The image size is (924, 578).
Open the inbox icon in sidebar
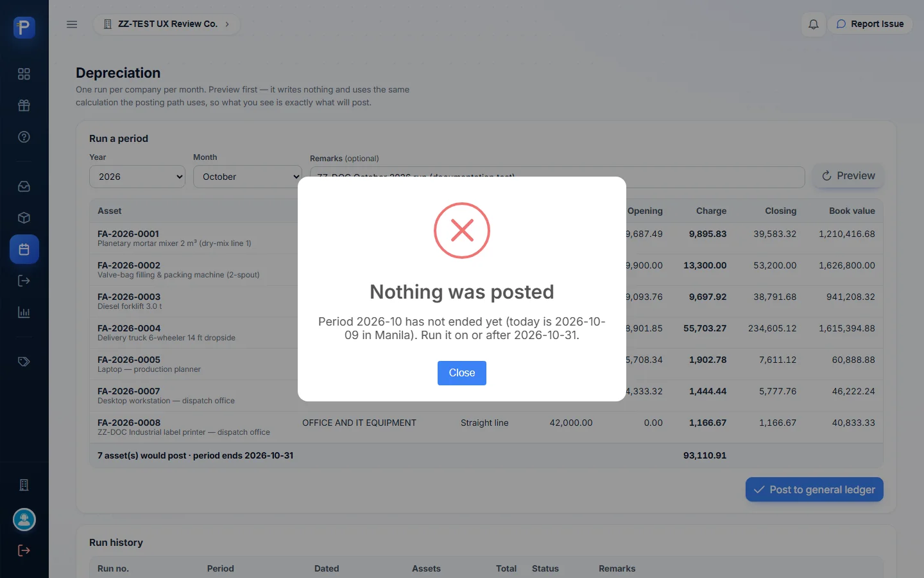click(24, 186)
